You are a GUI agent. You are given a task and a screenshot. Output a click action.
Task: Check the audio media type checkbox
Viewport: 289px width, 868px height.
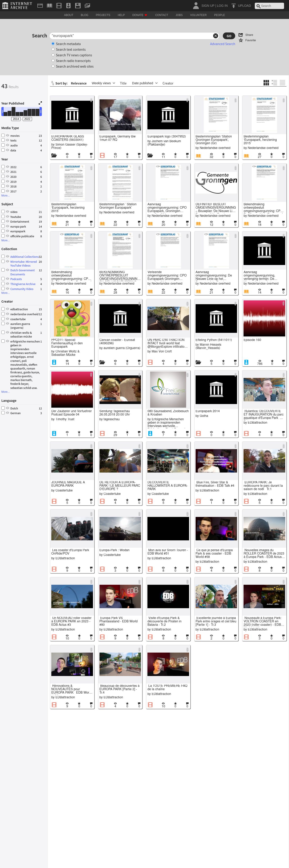click(x=3, y=145)
